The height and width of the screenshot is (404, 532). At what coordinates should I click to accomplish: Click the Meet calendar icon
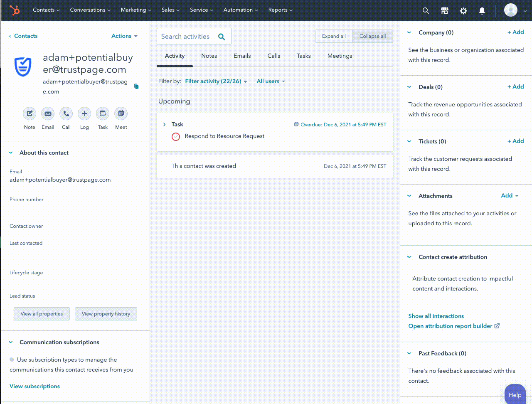(x=121, y=113)
